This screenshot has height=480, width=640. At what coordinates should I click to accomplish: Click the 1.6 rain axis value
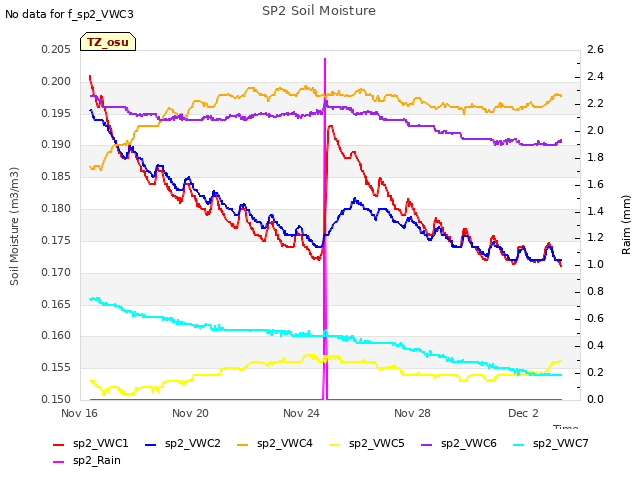point(595,184)
